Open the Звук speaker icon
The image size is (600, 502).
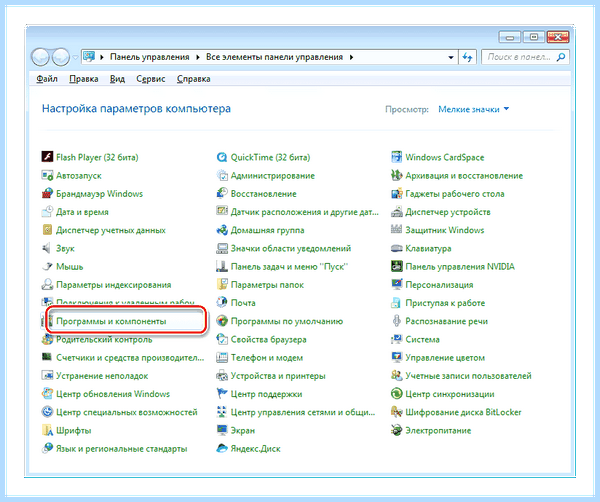(47, 248)
